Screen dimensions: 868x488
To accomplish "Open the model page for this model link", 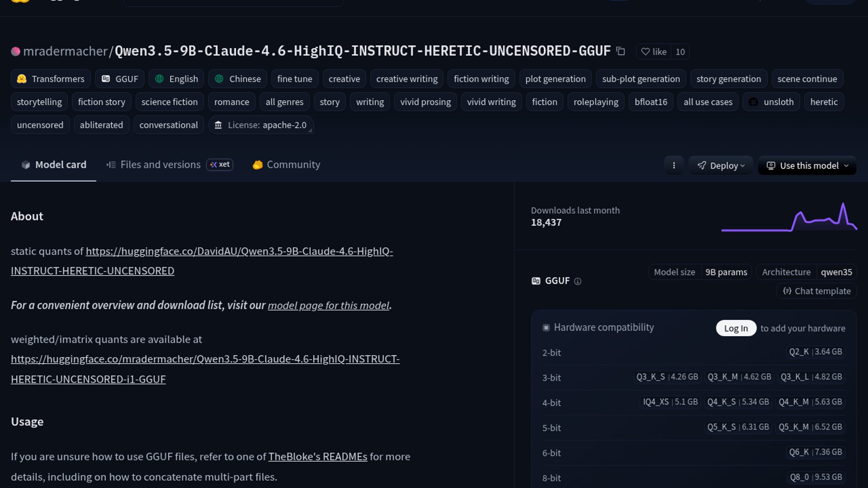I will (328, 306).
